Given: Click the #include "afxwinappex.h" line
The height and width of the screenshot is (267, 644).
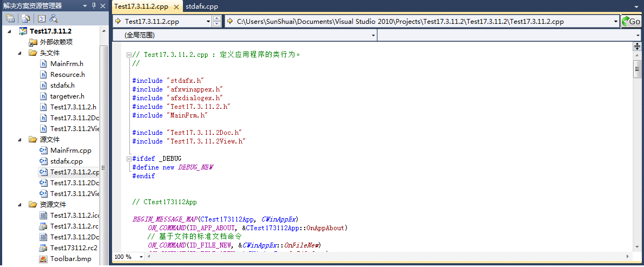Looking at the screenshot, I should pos(178,89).
